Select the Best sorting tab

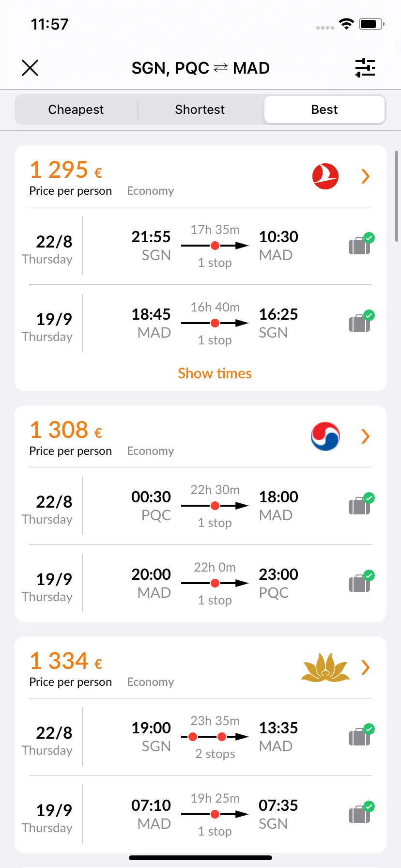tap(324, 109)
